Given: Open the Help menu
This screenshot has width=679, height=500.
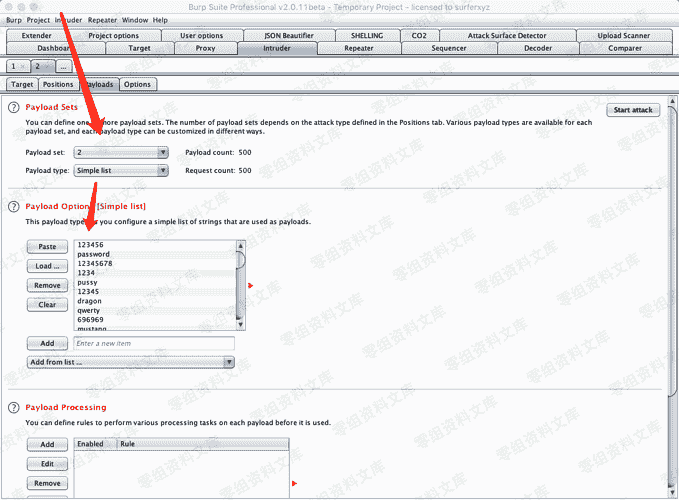Looking at the screenshot, I should 160,19.
